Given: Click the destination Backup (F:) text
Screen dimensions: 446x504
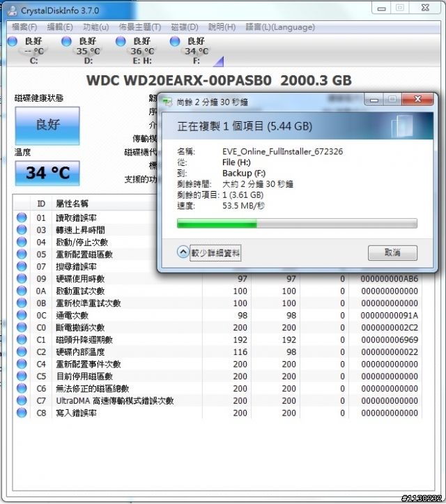Looking at the screenshot, I should coord(244,174).
